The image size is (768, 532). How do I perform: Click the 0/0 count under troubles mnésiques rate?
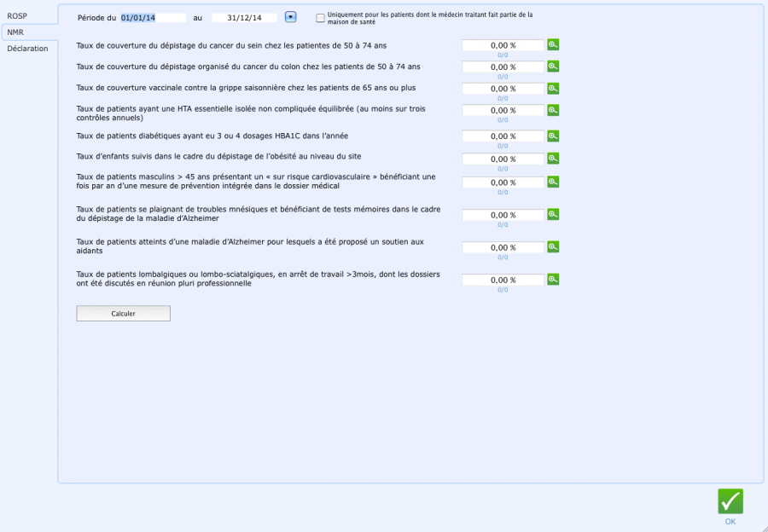503,224
